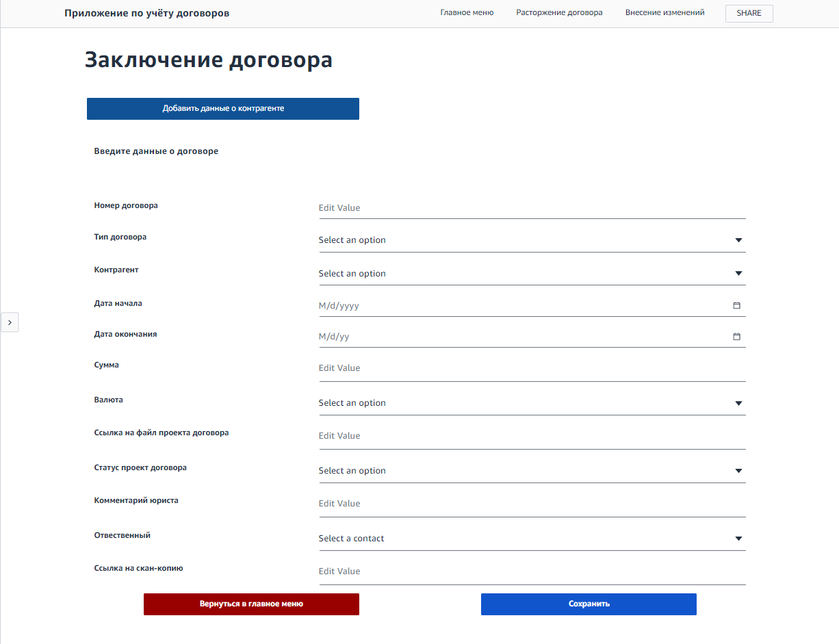Focus the Комментарий юриста input field

point(532,504)
